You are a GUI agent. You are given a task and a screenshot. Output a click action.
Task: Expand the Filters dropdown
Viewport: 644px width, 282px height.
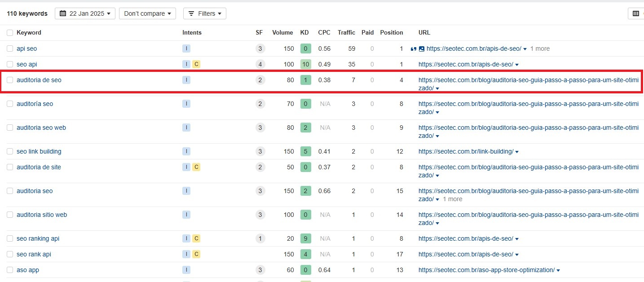(x=204, y=13)
